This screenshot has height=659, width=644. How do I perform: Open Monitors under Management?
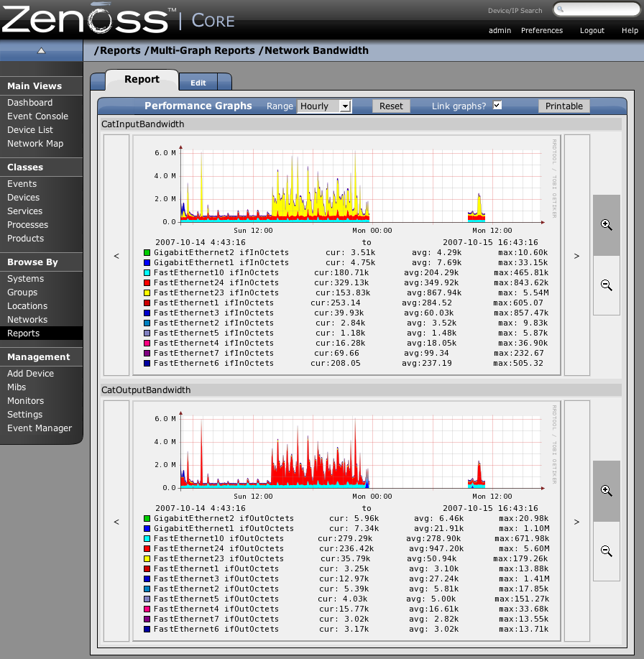[25, 400]
